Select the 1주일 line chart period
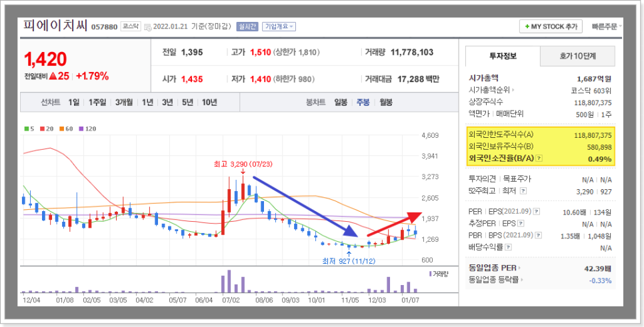 click(x=97, y=103)
